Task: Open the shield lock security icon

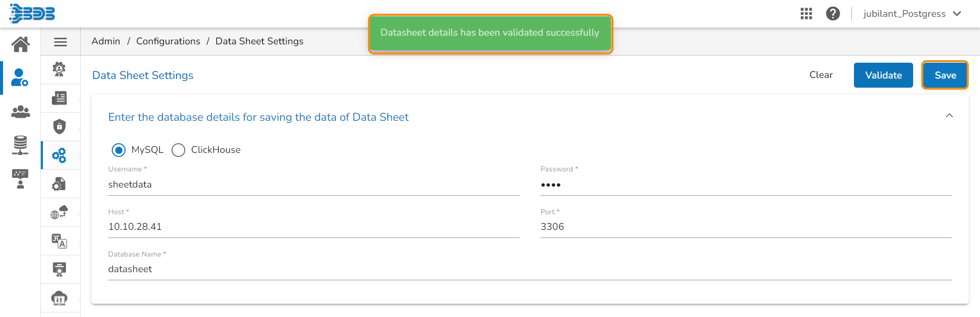Action: click(x=60, y=126)
